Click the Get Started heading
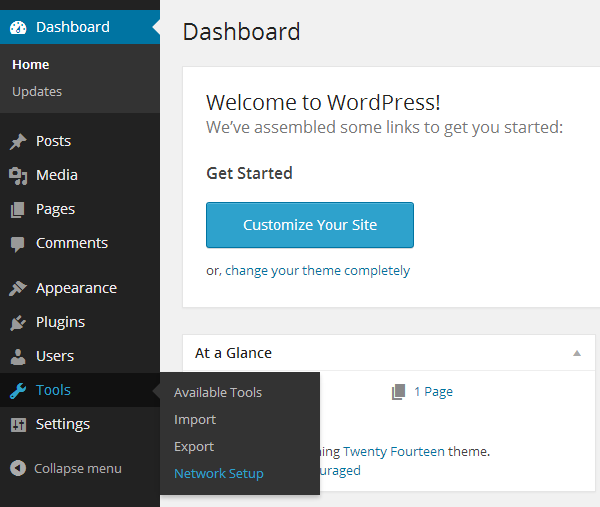Screen dimensions: 600x507 point(249,173)
